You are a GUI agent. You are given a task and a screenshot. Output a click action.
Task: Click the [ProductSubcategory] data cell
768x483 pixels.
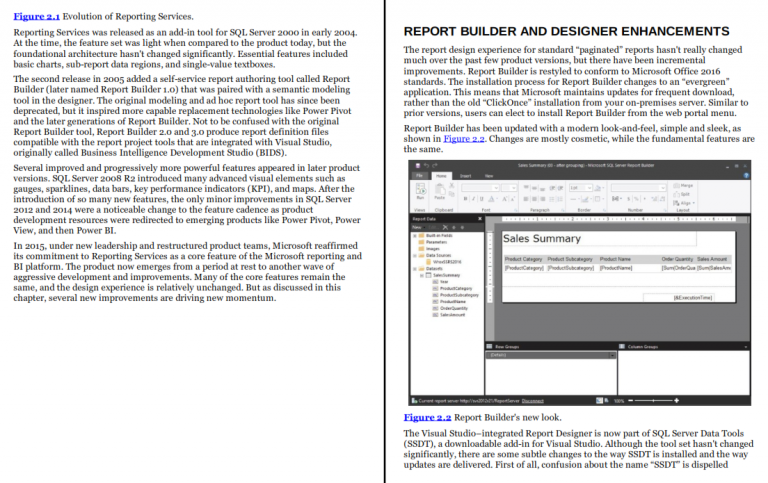click(x=572, y=268)
